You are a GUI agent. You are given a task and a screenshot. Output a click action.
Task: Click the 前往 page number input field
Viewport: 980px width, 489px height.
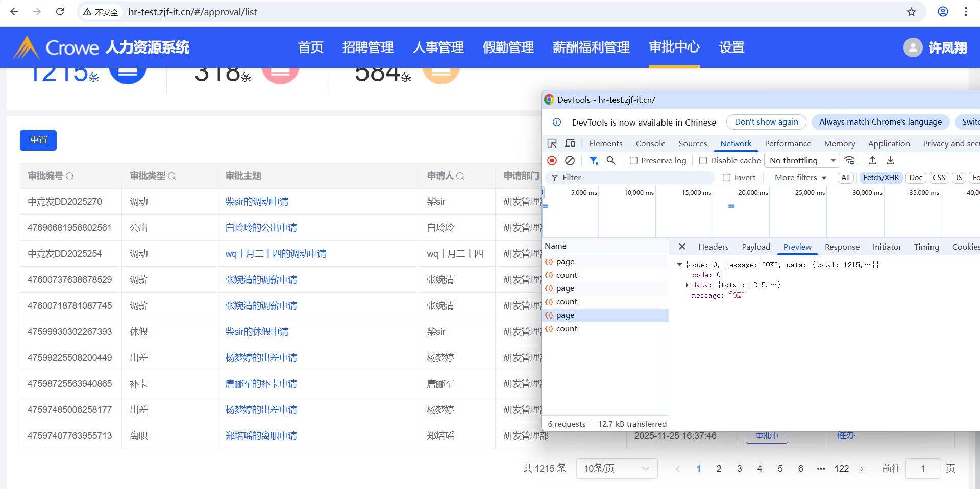pyautogui.click(x=923, y=469)
